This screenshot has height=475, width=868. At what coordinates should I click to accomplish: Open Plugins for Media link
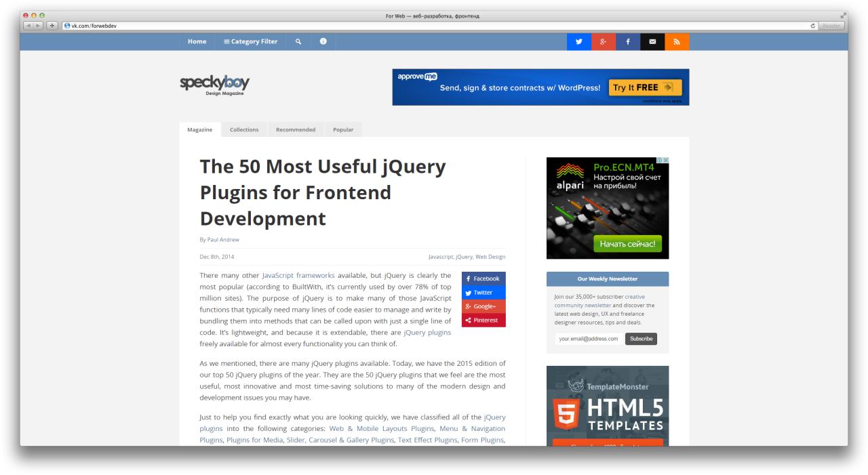(254, 440)
